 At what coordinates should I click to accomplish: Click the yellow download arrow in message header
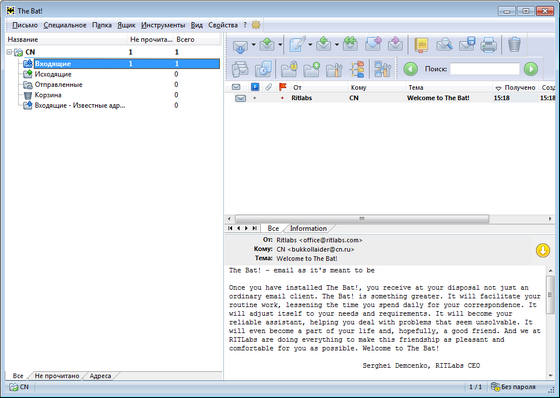(542, 250)
